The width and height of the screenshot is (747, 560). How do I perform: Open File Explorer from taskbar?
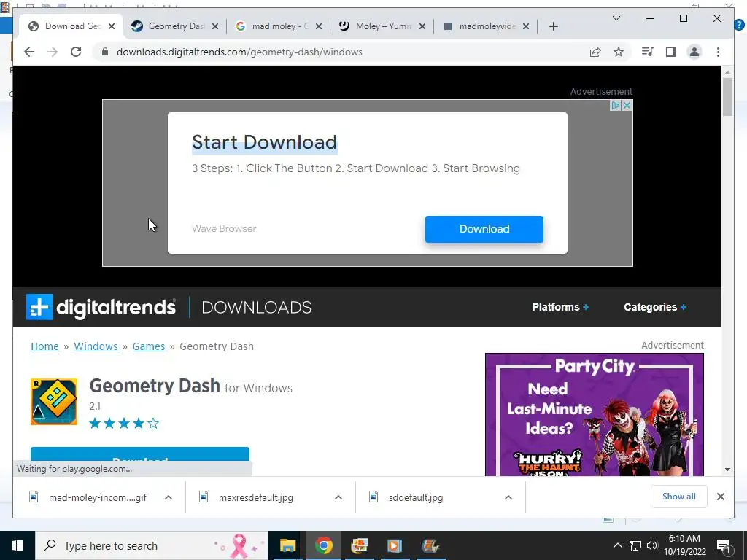pos(287,545)
